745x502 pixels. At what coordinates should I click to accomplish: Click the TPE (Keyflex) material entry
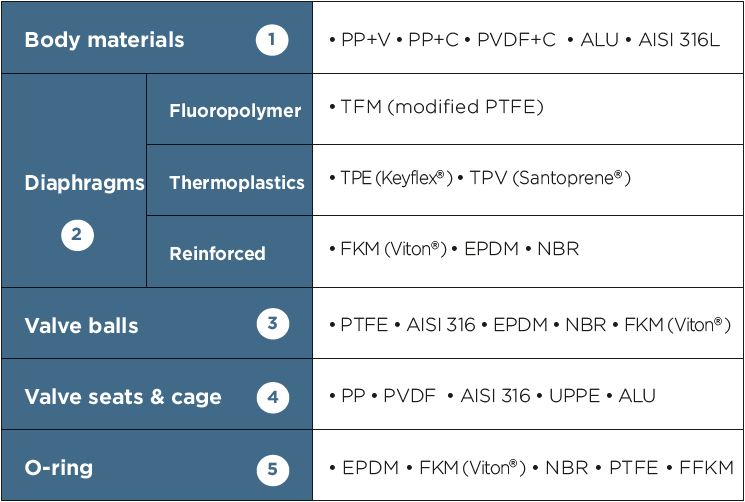[391, 178]
